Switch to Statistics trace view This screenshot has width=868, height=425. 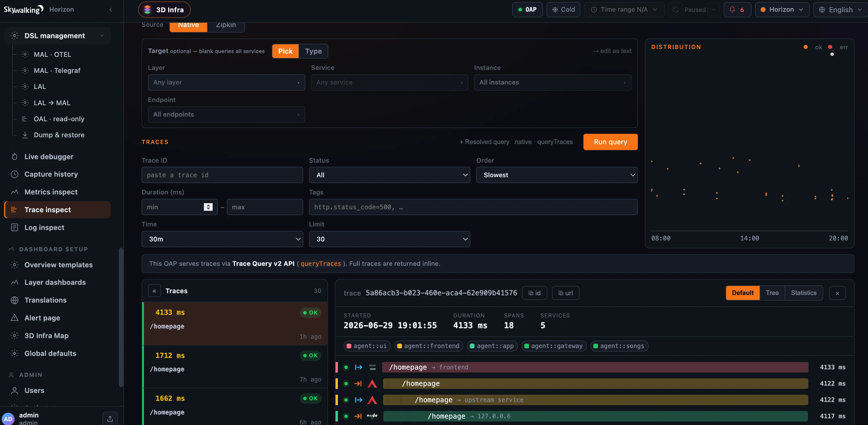coord(804,293)
